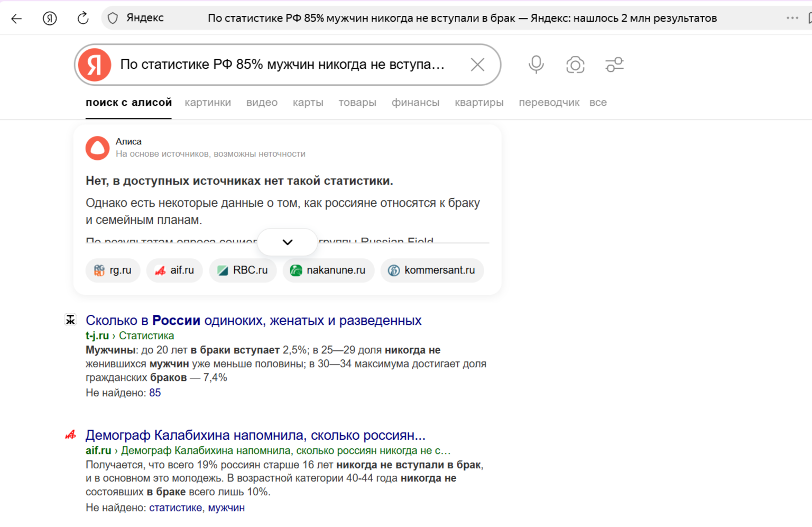Open the aif.ru source chip
Image resolution: width=812 pixels, height=527 pixels.
tap(174, 270)
